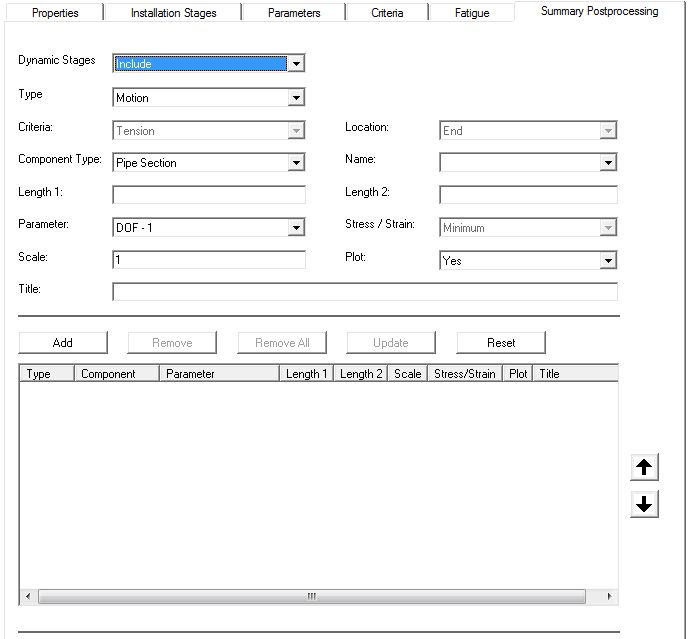
Task: Click the Type column header
Action: (x=47, y=374)
